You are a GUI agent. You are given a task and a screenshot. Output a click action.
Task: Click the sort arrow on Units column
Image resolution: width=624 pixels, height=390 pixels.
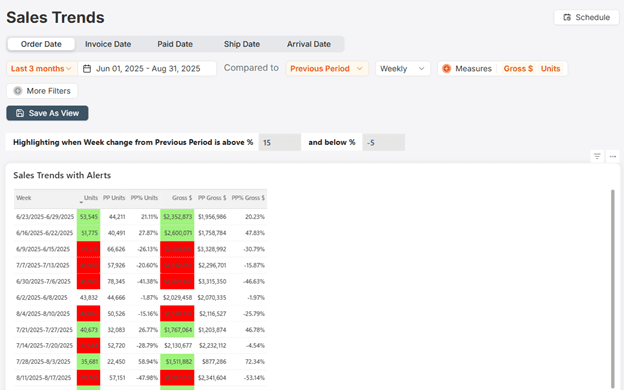tap(81, 202)
